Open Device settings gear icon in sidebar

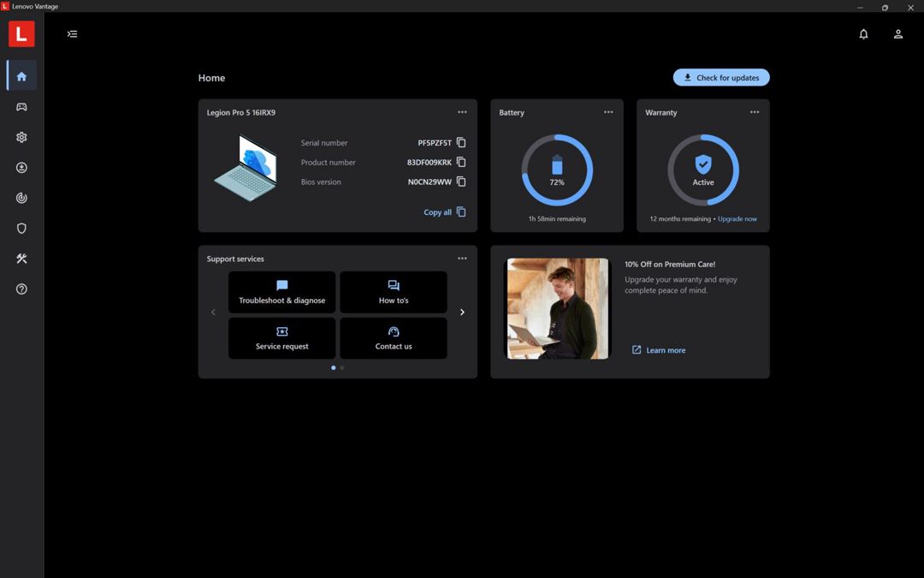pos(21,137)
